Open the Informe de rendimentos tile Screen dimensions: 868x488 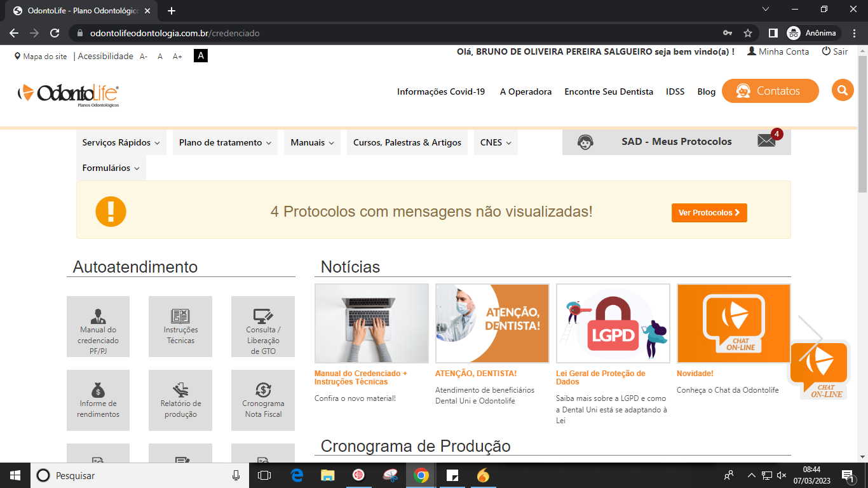tap(98, 400)
